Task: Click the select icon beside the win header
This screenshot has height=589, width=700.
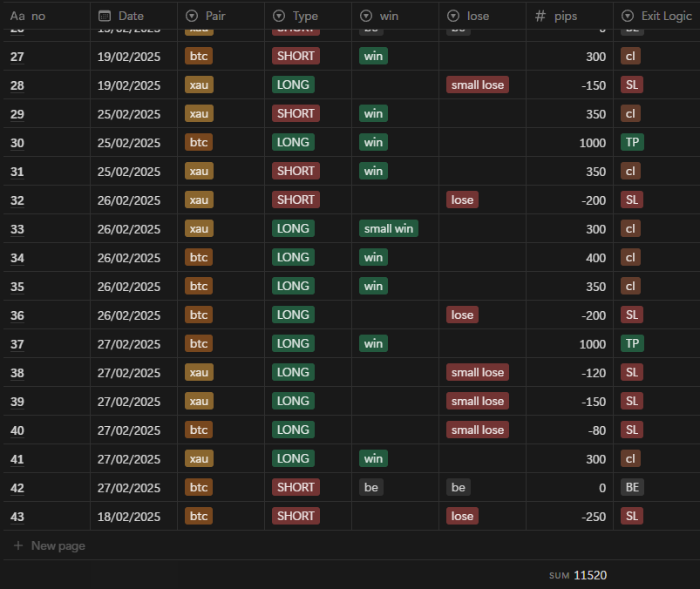Action: click(x=366, y=16)
